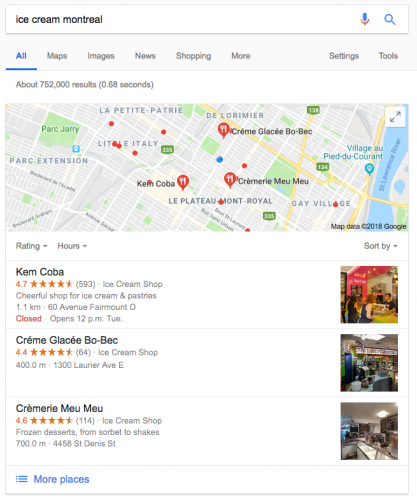Open the Sort by dropdown

pos(381,246)
